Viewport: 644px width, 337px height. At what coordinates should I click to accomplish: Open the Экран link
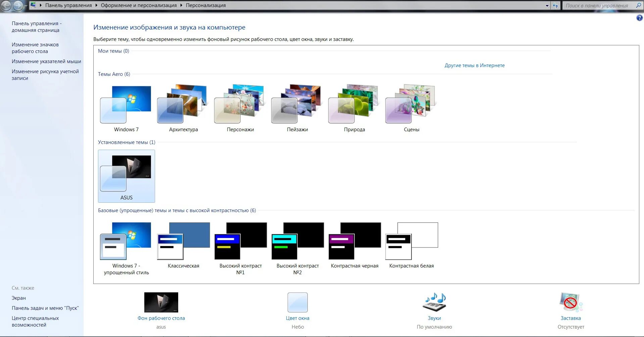19,298
